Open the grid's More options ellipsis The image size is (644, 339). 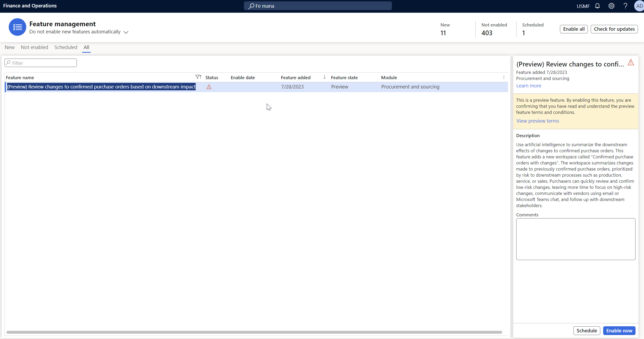coord(503,77)
